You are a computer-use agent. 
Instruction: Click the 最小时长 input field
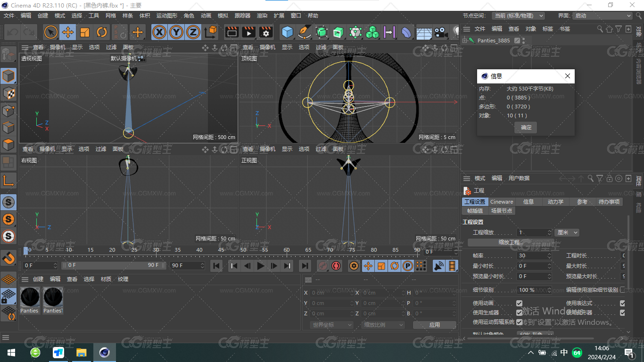coord(534,266)
